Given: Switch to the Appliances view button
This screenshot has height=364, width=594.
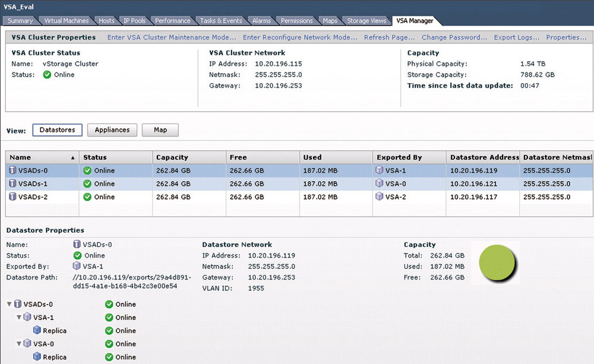Looking at the screenshot, I should 112,130.
